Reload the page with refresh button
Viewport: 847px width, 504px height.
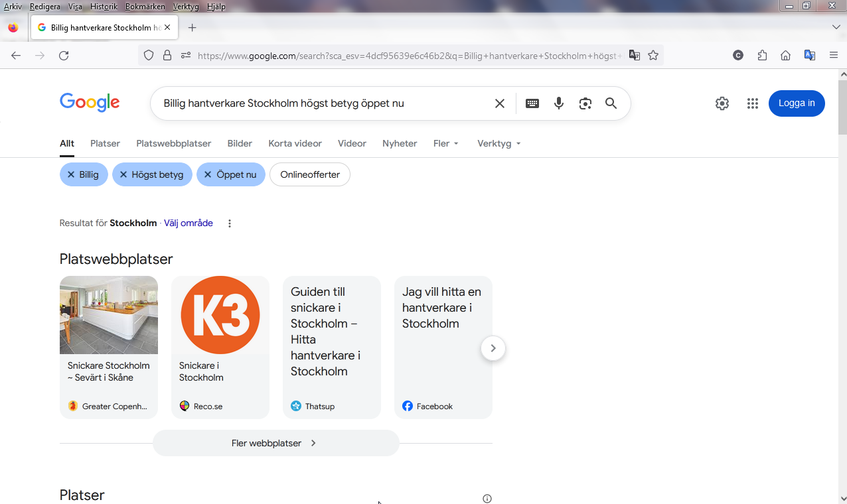64,56
